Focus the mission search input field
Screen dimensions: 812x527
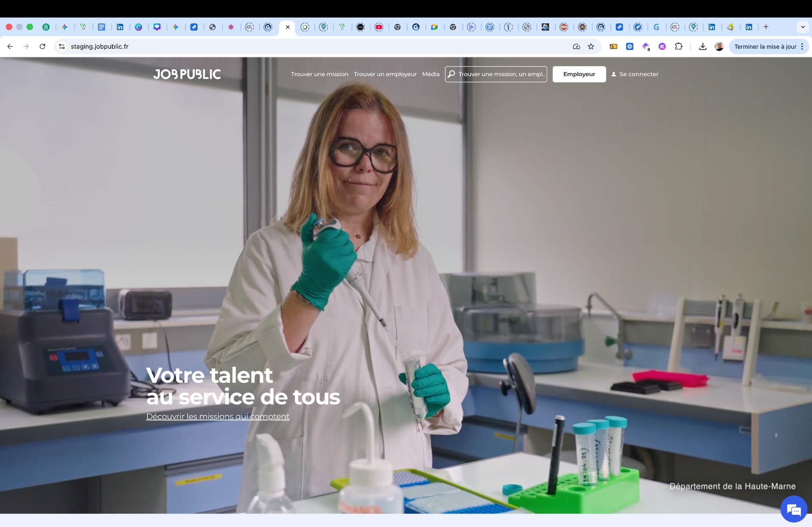(500, 74)
